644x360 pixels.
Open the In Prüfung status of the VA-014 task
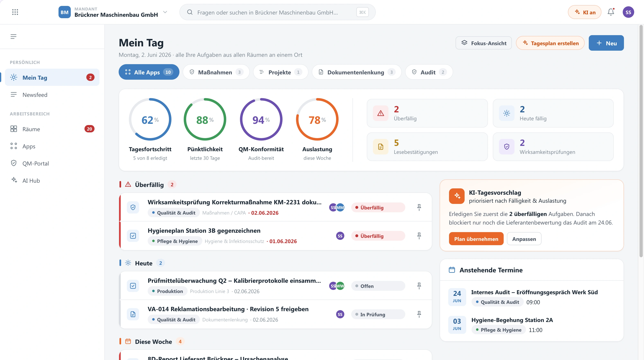coord(378,314)
